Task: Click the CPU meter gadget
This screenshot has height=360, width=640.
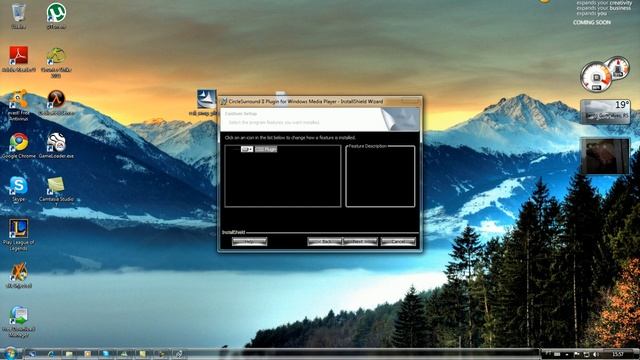Action: tap(605, 74)
